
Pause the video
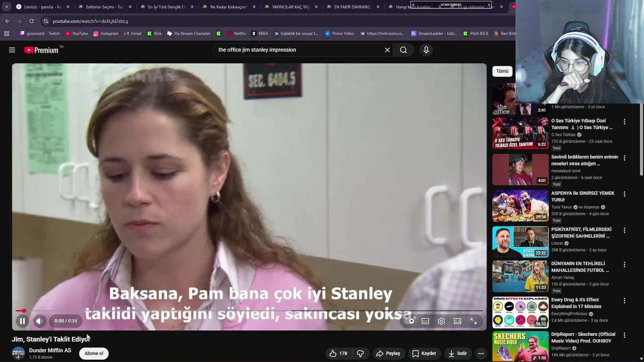click(22, 321)
